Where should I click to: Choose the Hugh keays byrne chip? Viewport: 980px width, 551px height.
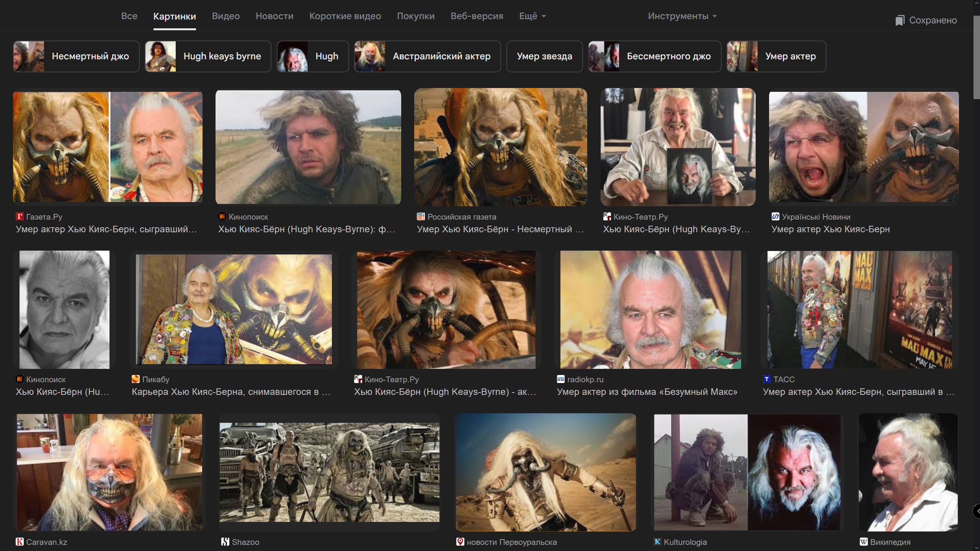click(x=208, y=56)
